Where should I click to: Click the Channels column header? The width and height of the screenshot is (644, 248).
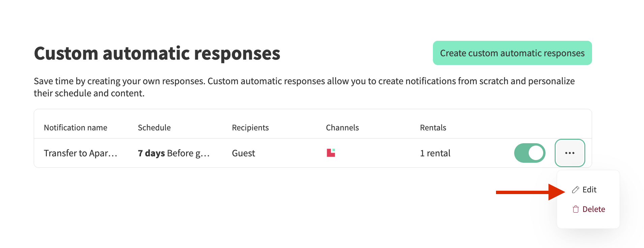click(342, 128)
